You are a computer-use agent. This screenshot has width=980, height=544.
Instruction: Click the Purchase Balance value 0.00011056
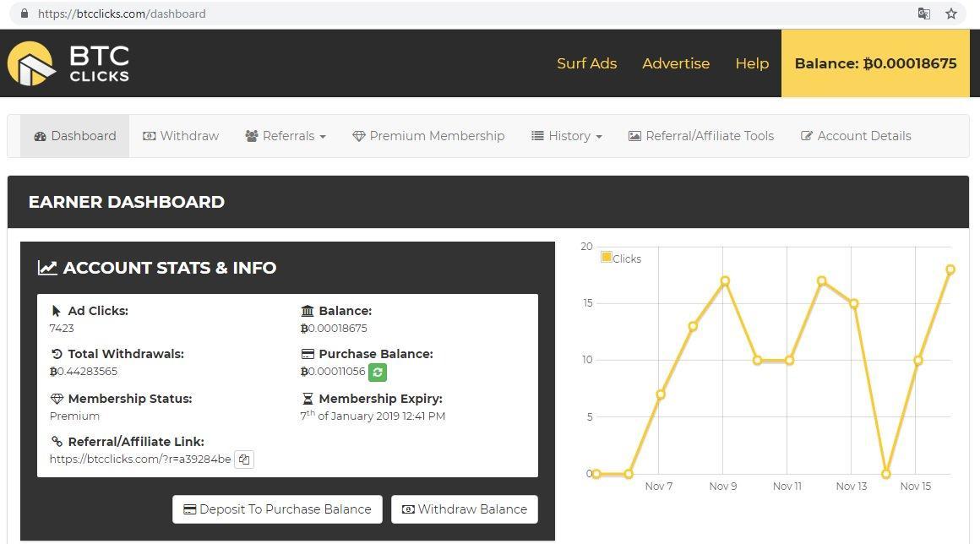click(x=333, y=371)
